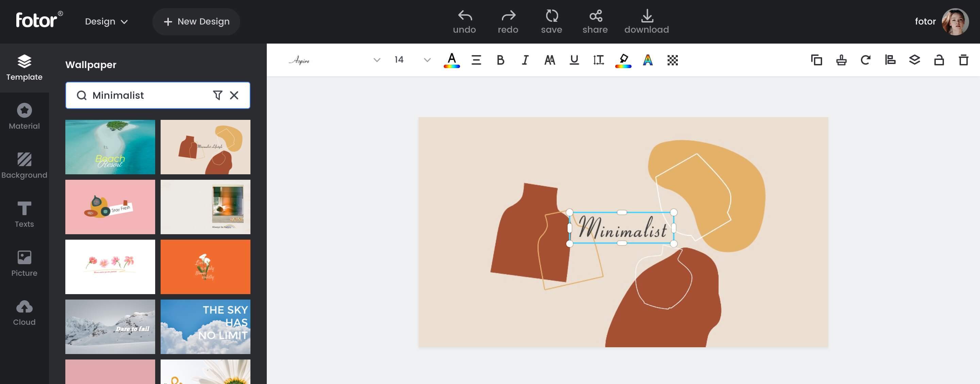Run the template search with the magnifier icon
This screenshot has width=980, height=384.
click(x=81, y=95)
